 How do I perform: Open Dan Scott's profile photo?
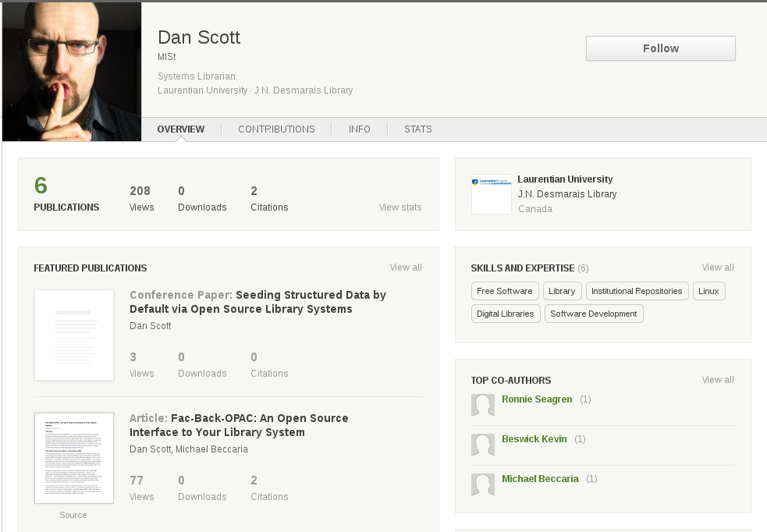tap(72, 72)
